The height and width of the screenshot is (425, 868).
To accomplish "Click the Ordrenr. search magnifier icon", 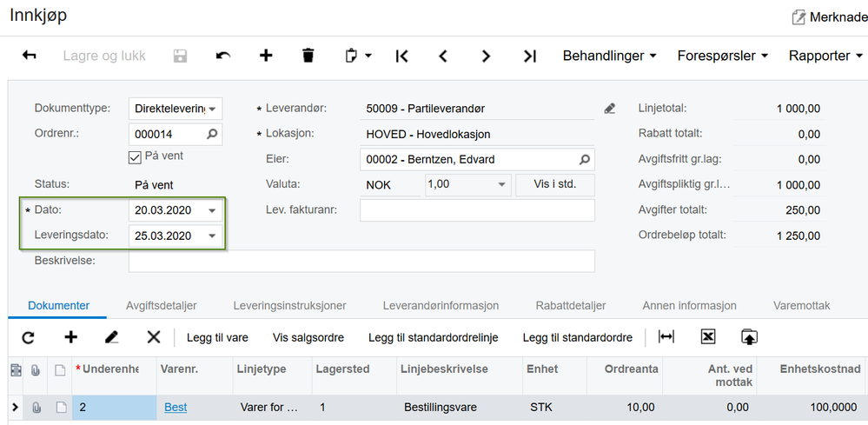I will (x=213, y=134).
